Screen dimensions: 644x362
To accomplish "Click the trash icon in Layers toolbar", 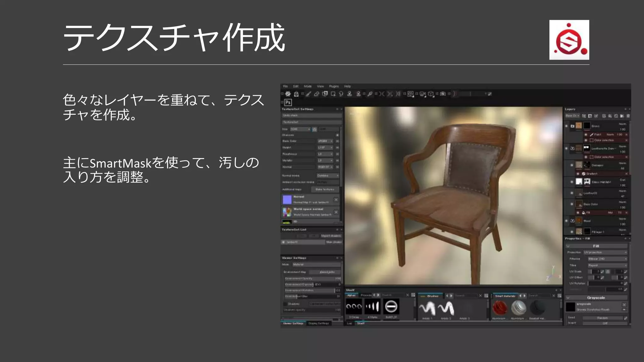I will tap(628, 116).
